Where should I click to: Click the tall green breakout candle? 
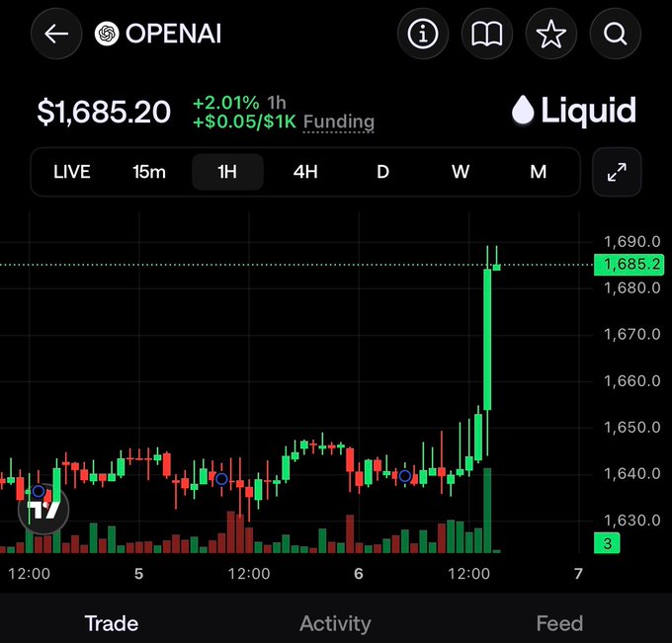point(487,339)
